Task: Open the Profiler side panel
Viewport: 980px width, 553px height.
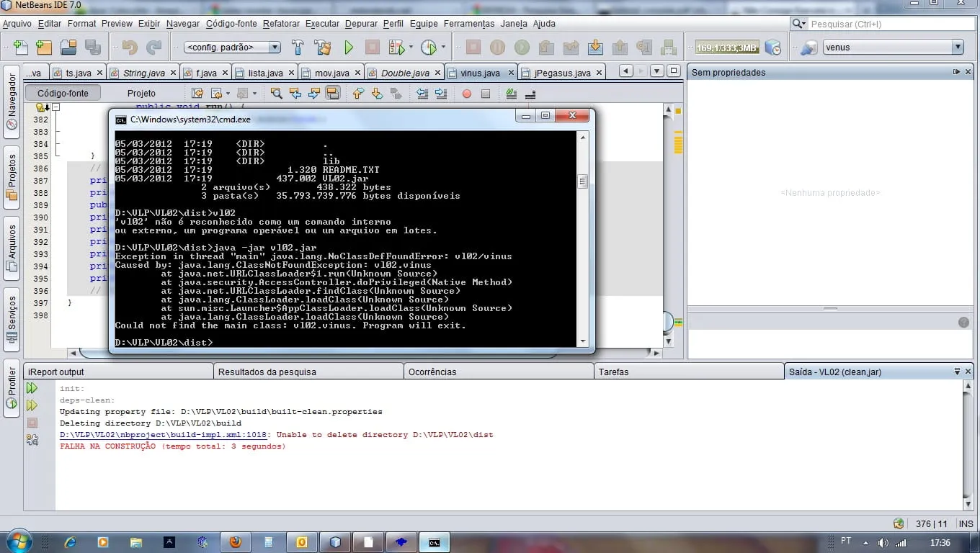Action: (x=12, y=389)
